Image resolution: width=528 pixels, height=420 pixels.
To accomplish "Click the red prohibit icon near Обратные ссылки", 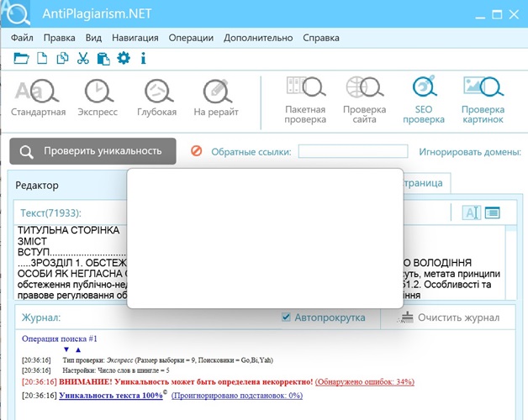I will 196,150.
